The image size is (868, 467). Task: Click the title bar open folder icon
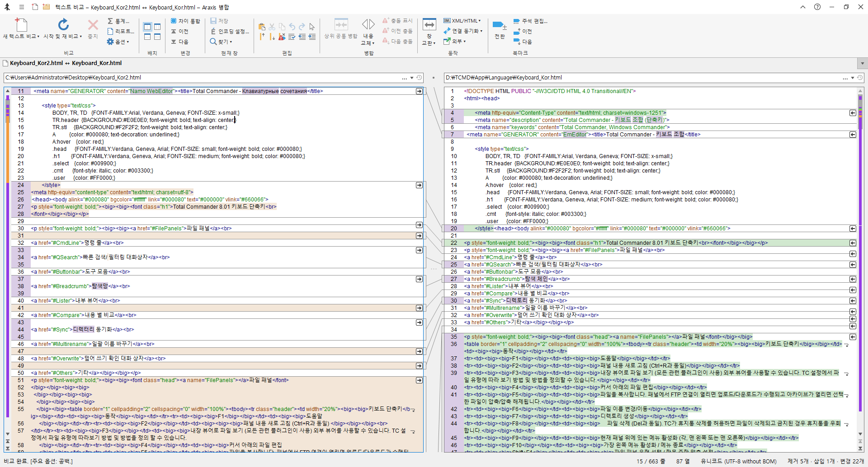click(46, 7)
